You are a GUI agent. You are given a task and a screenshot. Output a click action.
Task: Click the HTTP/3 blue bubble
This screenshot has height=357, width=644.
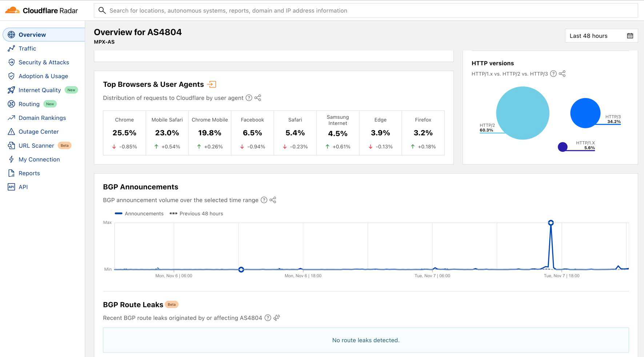pyautogui.click(x=585, y=113)
